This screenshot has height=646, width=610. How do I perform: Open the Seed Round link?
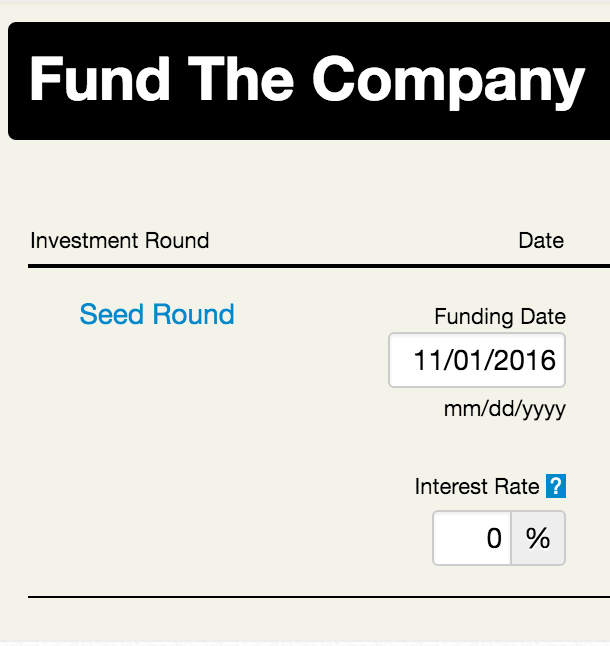pos(157,314)
